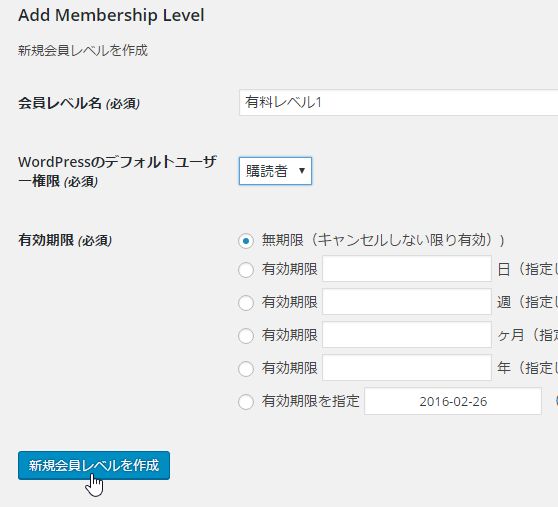Viewport: 558px width, 507px height.
Task: Click the 2016-02-26 date field
Action: click(453, 401)
